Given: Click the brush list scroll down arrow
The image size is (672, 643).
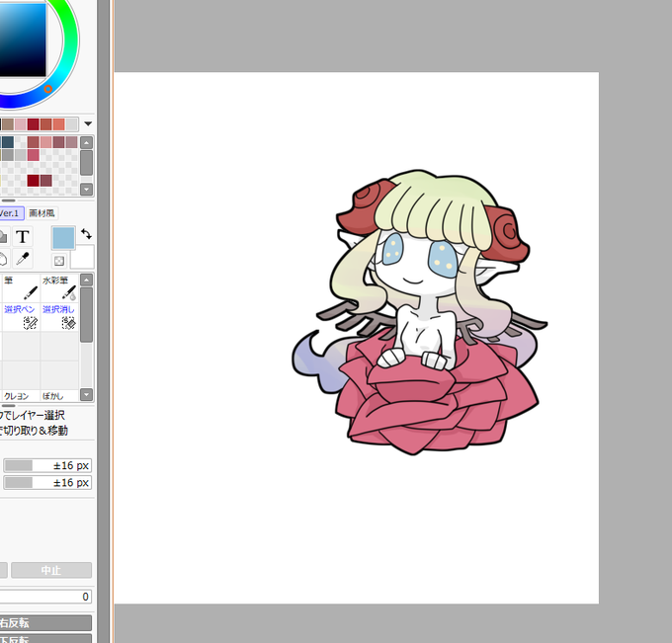Looking at the screenshot, I should 87,394.
